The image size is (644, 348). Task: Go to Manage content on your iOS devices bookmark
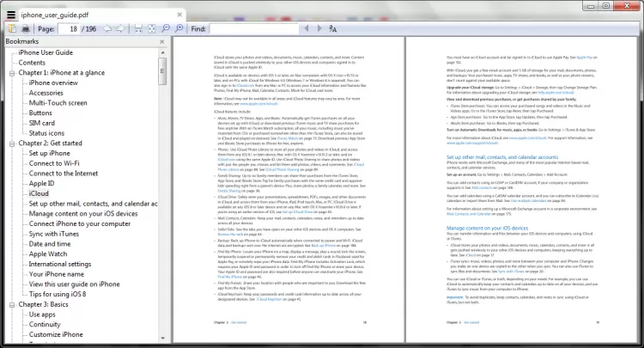pyautogui.click(x=83, y=214)
